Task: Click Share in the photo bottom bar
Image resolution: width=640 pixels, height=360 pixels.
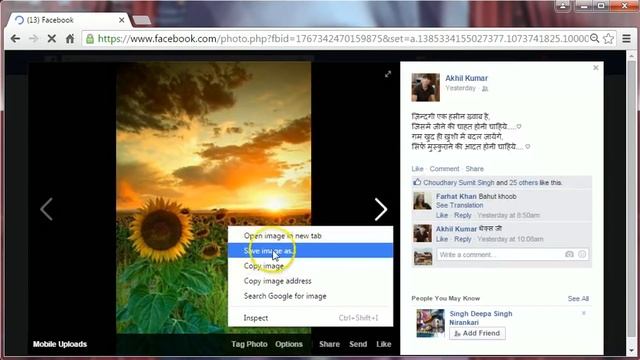Action: [329, 344]
